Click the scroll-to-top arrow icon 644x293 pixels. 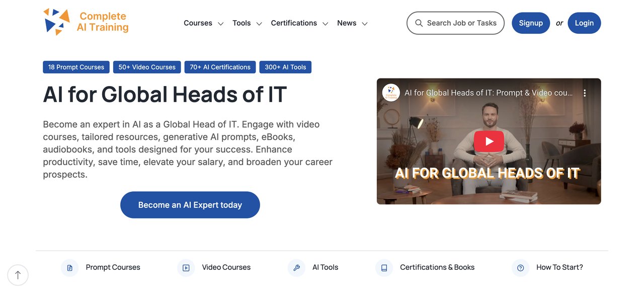[18, 275]
